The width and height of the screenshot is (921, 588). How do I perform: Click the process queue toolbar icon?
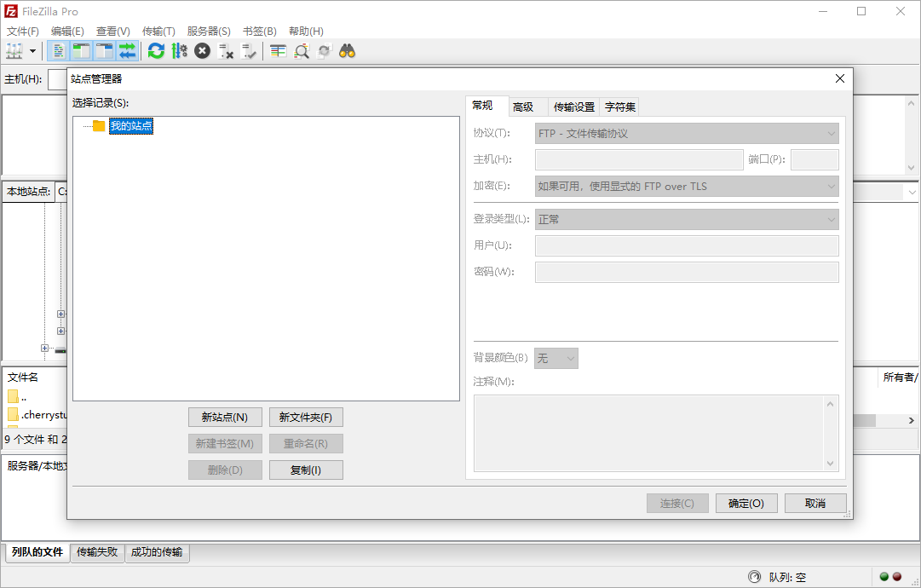click(x=179, y=50)
